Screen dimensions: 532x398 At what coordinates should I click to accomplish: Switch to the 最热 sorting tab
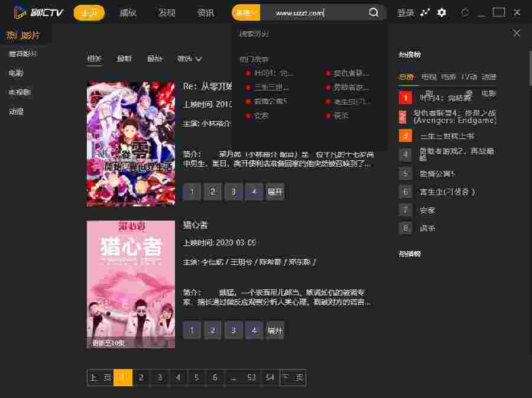(x=154, y=59)
